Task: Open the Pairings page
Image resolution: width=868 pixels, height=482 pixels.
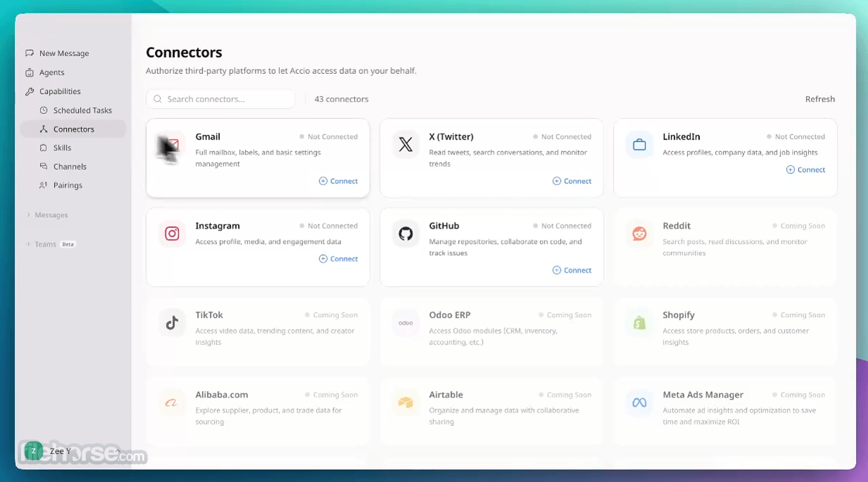Action: [73, 185]
